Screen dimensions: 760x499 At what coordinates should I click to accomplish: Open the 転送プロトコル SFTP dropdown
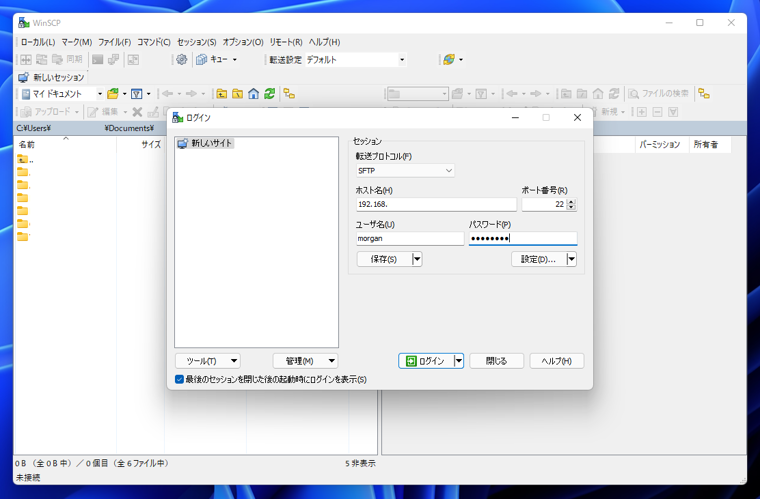405,171
